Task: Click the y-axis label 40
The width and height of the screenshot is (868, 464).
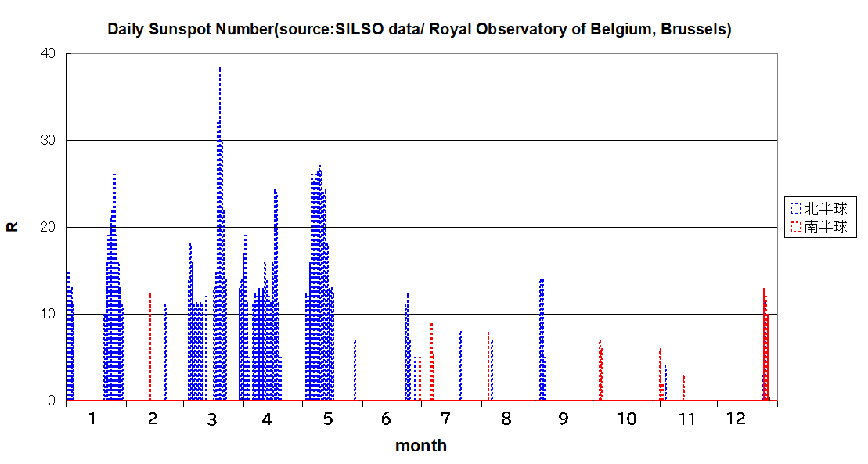Action: coord(49,53)
